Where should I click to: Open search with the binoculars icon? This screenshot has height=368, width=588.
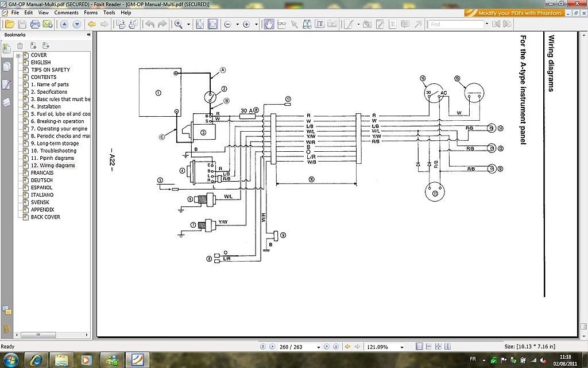307,24
